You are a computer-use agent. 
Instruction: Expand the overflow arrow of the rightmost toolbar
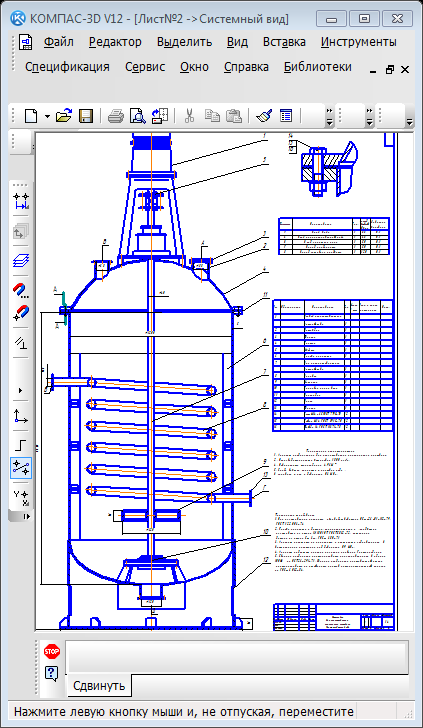[x=410, y=122]
